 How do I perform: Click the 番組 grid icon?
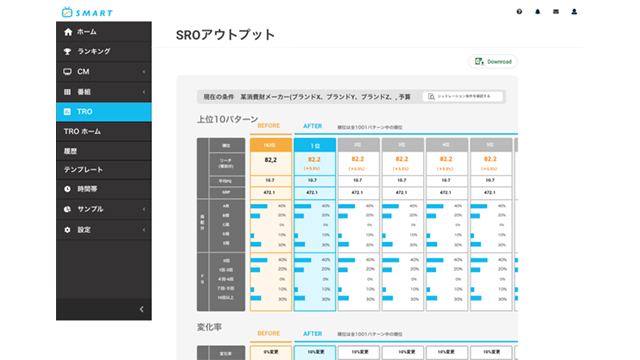point(67,92)
